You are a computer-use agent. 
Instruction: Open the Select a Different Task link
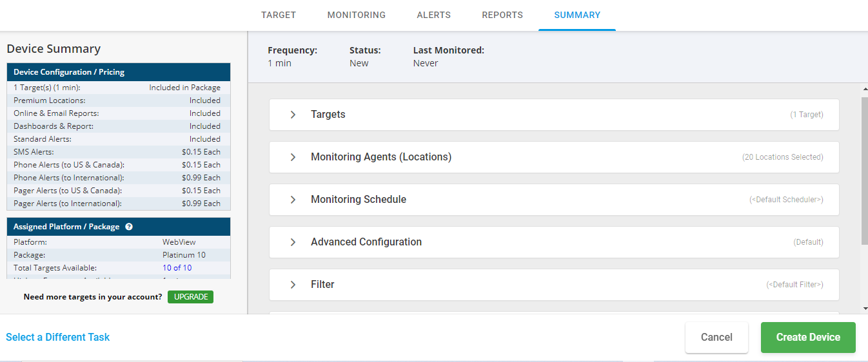58,338
